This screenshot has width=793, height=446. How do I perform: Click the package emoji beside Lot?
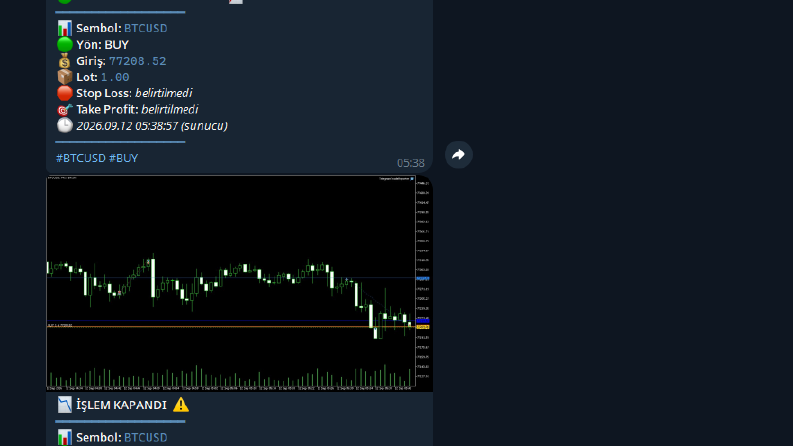pyautogui.click(x=65, y=77)
